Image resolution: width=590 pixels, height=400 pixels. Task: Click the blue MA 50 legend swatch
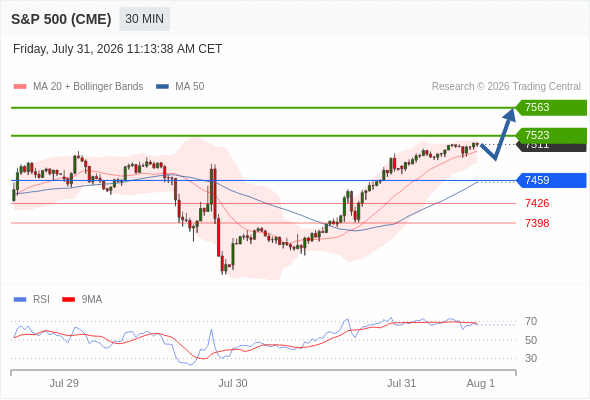[x=162, y=87]
